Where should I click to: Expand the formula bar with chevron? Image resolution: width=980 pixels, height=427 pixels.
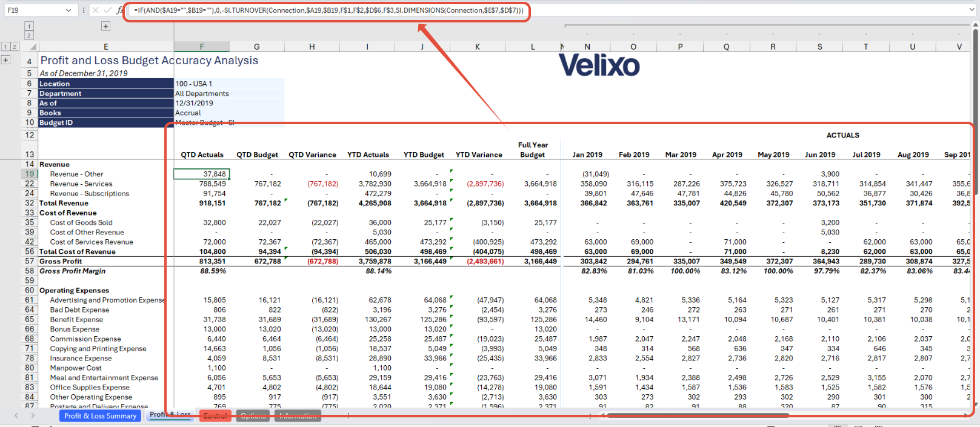(x=972, y=10)
